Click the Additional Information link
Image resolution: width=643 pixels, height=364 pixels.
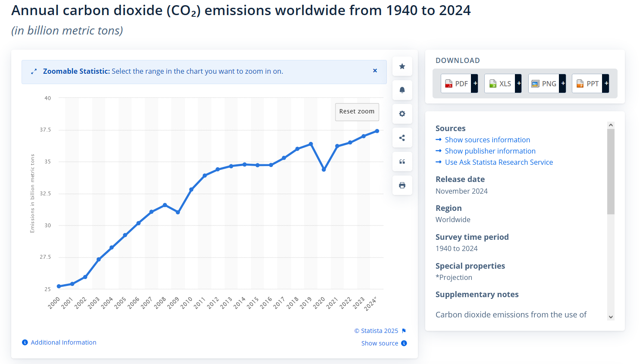pyautogui.click(x=63, y=342)
